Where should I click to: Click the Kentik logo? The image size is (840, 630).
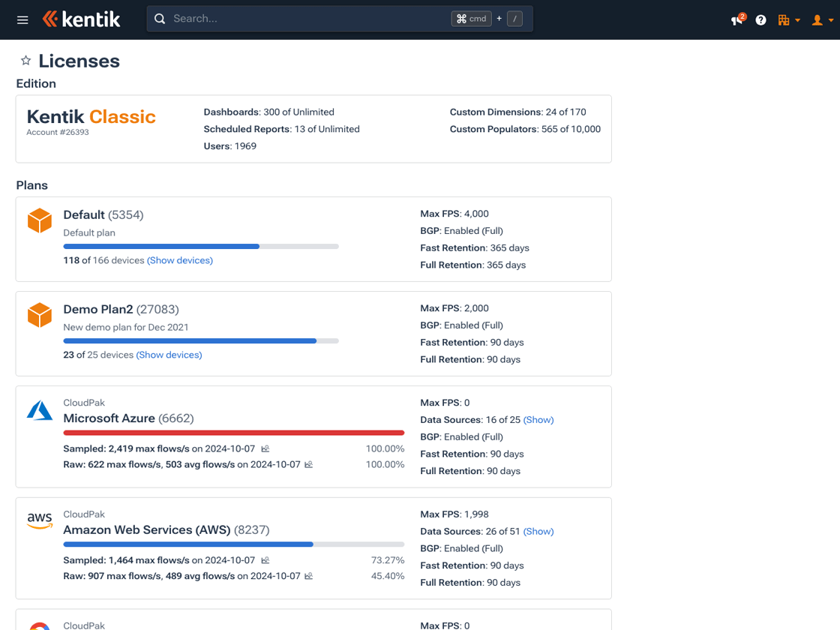(x=81, y=19)
